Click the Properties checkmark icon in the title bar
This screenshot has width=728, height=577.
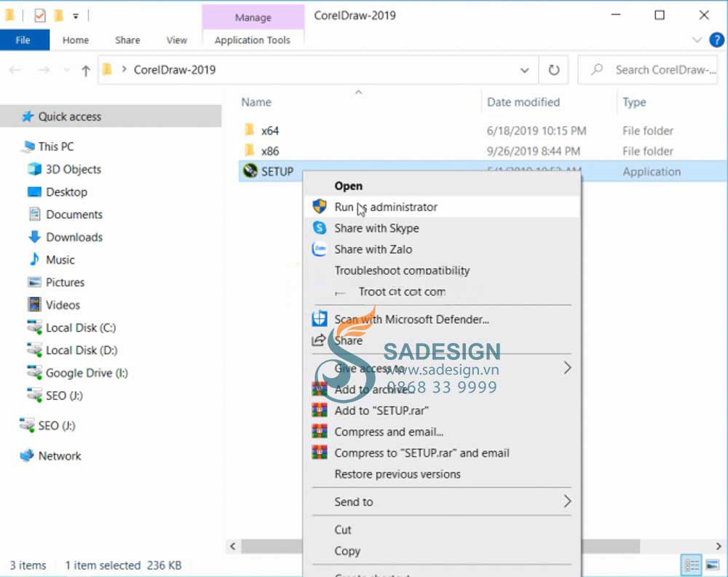click(40, 16)
